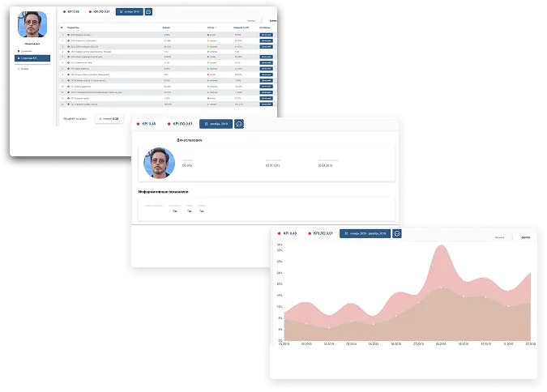Click the row icon in the first KPI table row
547x392 pixels.
pos(70,36)
